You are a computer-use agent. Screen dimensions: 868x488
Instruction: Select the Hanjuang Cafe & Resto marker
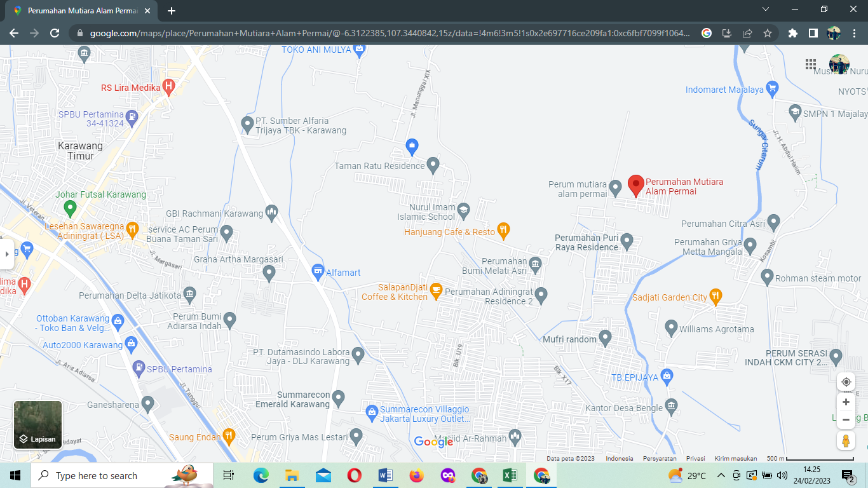(503, 229)
